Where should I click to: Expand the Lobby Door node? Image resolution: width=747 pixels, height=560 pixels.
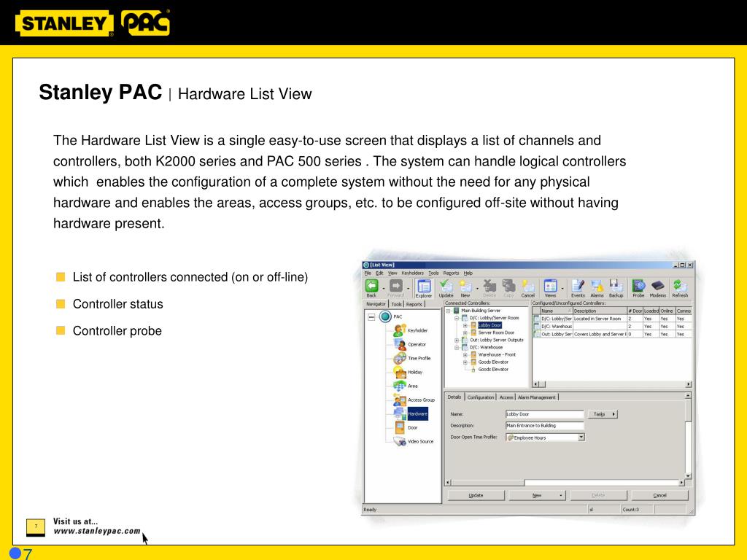465,325
